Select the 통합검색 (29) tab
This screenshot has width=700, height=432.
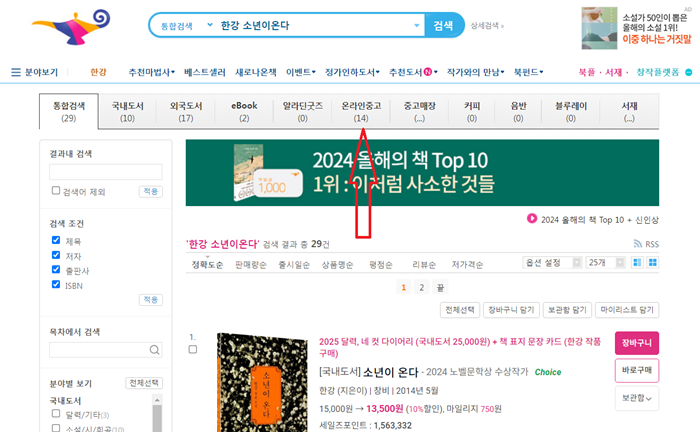click(x=69, y=112)
